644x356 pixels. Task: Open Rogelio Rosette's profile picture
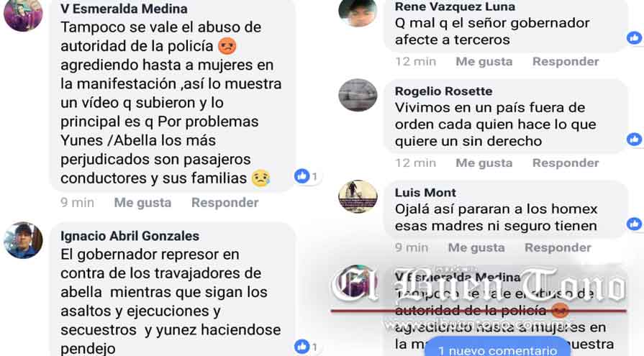tap(358, 95)
